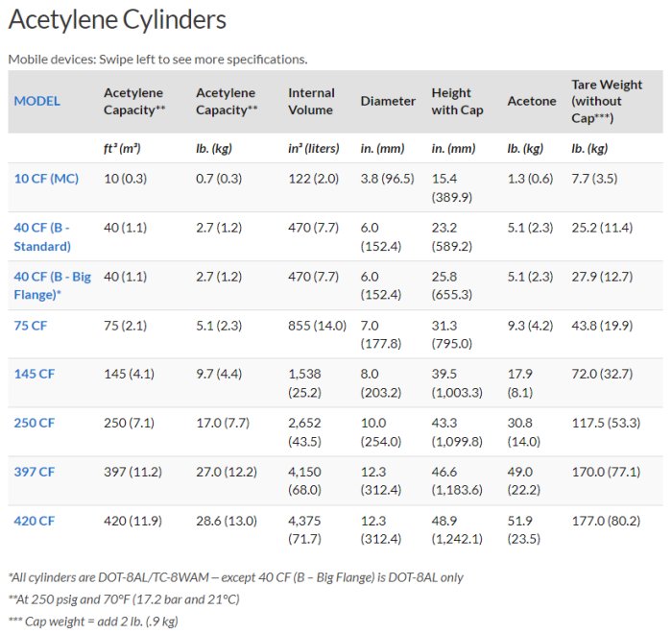Select the 145 CF cylinder link
Screen dimensions: 672x634
pos(34,374)
